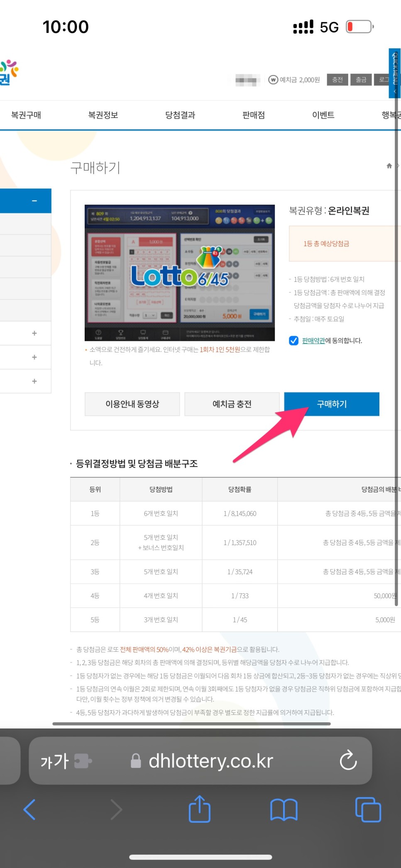Screen dimensions: 401x868
Task: Open the 판매약관 link
Action: point(313,340)
